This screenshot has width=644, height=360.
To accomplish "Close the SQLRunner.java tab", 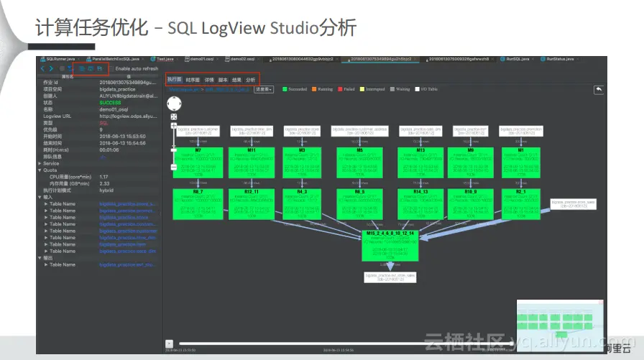I will click(79, 59).
